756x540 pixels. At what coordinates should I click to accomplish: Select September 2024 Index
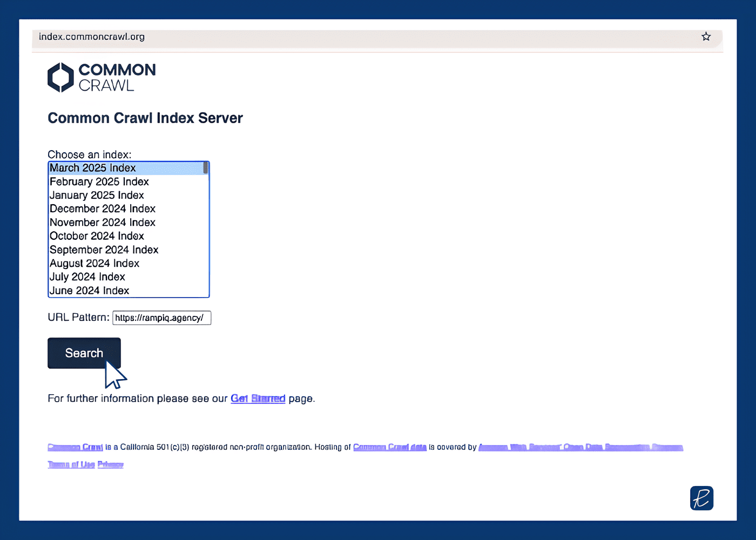tap(126, 249)
